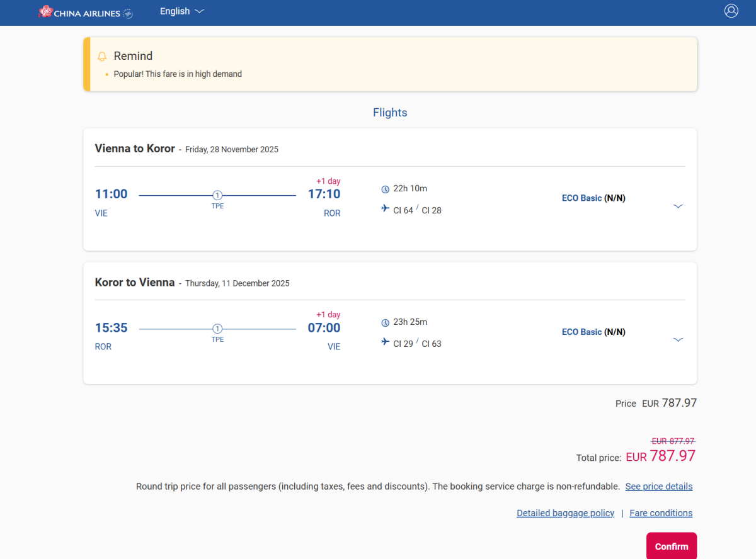
Task: Click the TPE stopover marker on Koror to Vienna
Action: (217, 329)
